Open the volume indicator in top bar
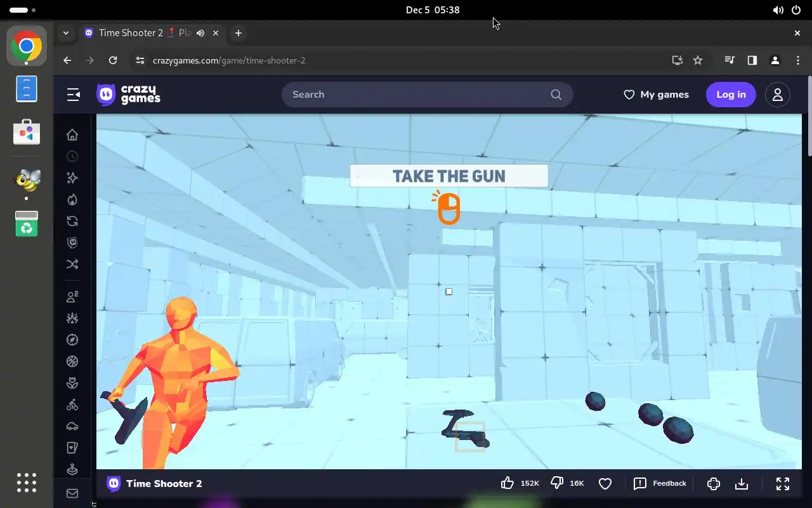812x508 pixels. point(778,10)
